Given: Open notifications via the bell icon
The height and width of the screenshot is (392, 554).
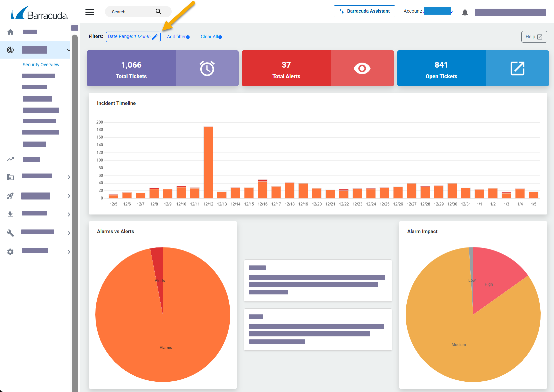Looking at the screenshot, I should [465, 12].
